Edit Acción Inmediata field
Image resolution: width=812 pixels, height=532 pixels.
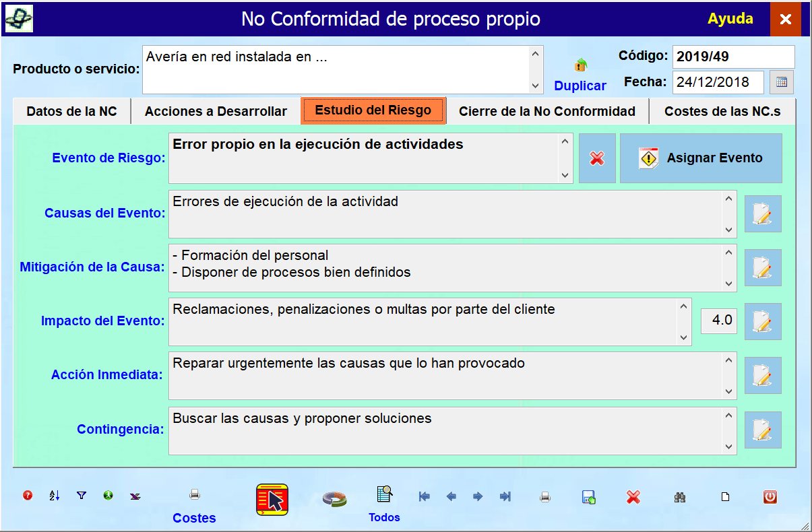click(763, 375)
